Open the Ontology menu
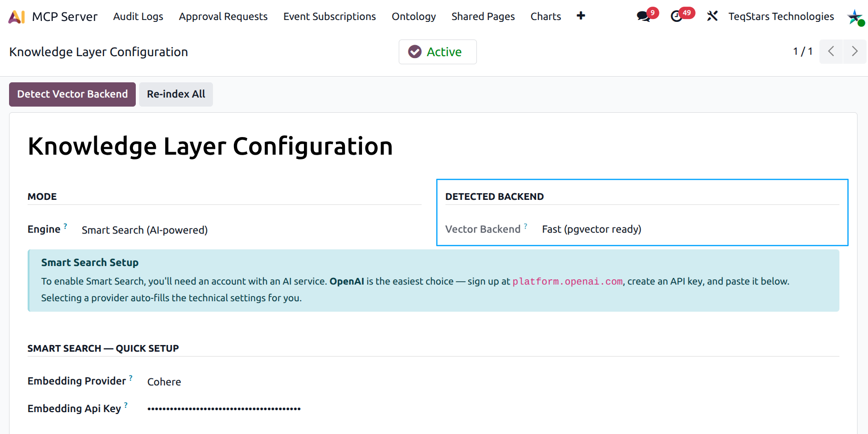Screen dimensions: 868x434 (x=414, y=17)
